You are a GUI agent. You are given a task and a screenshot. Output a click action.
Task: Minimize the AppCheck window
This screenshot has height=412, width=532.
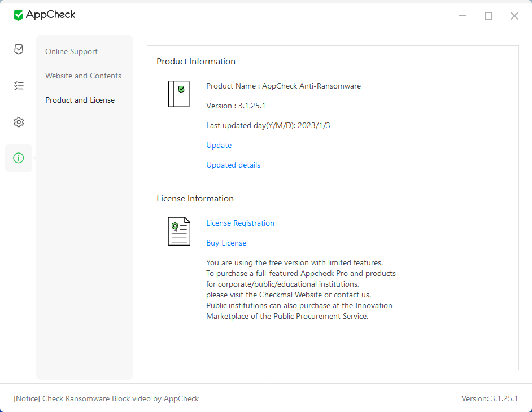point(463,16)
